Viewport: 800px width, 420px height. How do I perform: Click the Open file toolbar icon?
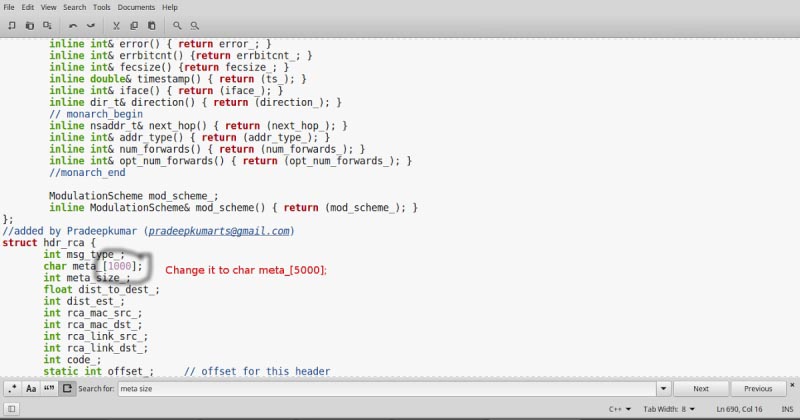30,25
